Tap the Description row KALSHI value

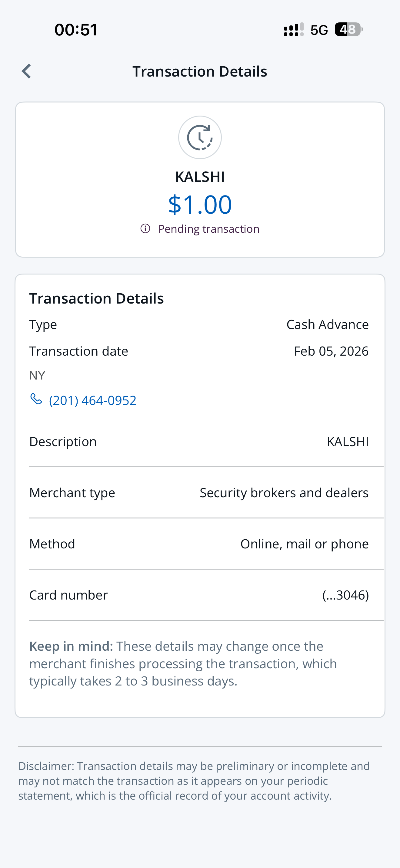pos(347,441)
